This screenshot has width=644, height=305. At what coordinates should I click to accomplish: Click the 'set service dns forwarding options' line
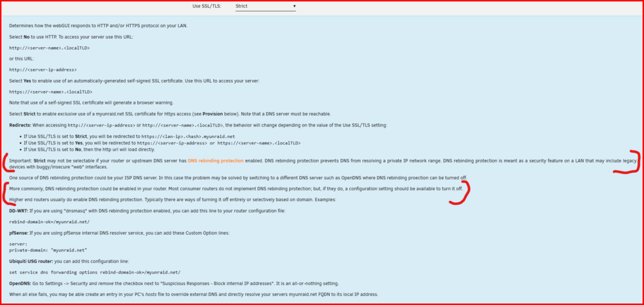pos(95,272)
